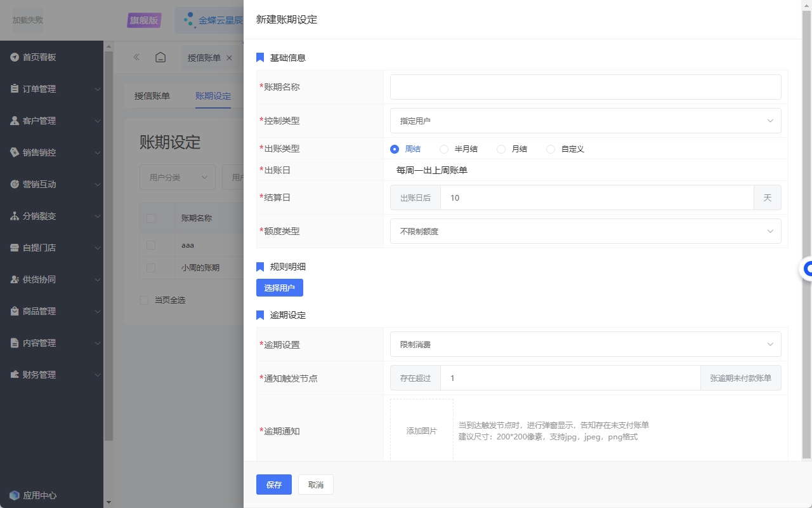Click the 客户管理 person icon
This screenshot has width=812, height=508.
tap(15, 121)
